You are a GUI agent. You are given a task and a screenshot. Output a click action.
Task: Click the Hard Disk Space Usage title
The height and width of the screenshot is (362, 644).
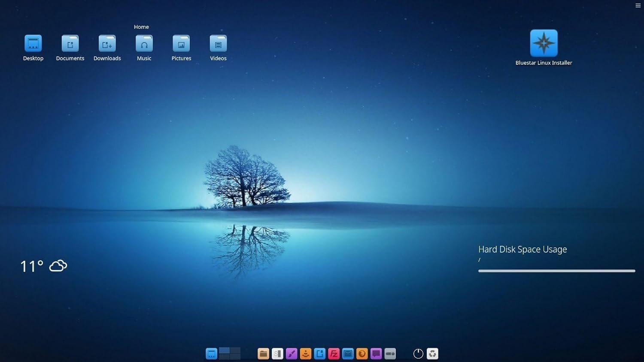(x=522, y=249)
